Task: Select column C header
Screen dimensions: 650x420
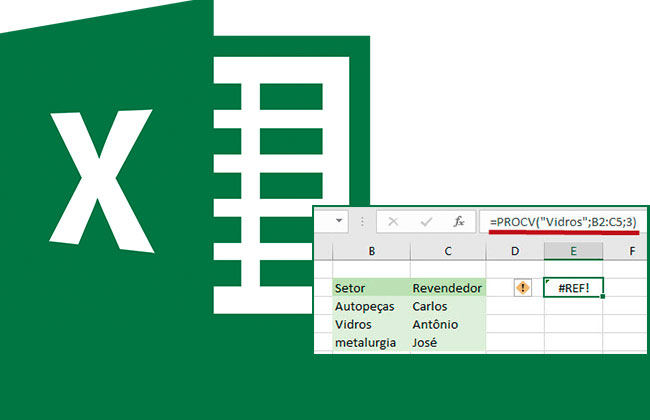Action: [448, 251]
